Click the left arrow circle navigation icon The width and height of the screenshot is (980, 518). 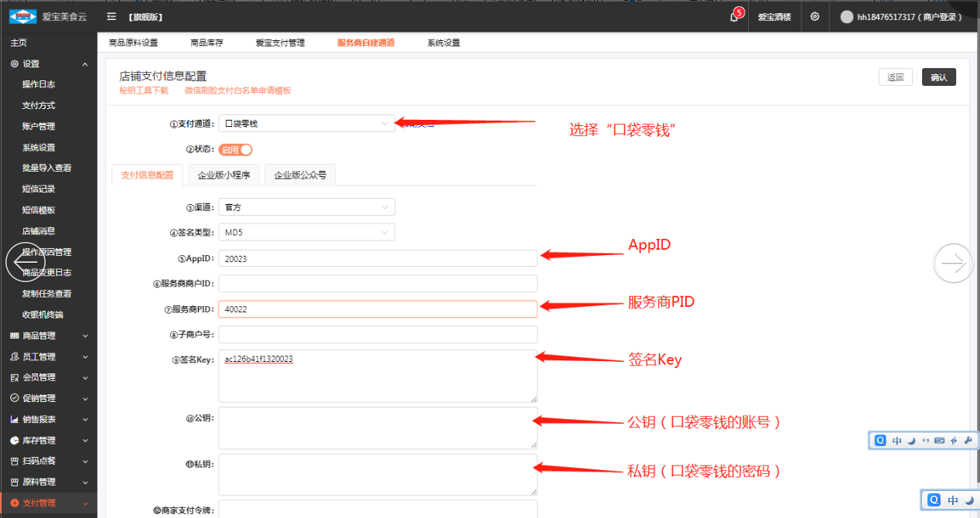click(x=26, y=263)
